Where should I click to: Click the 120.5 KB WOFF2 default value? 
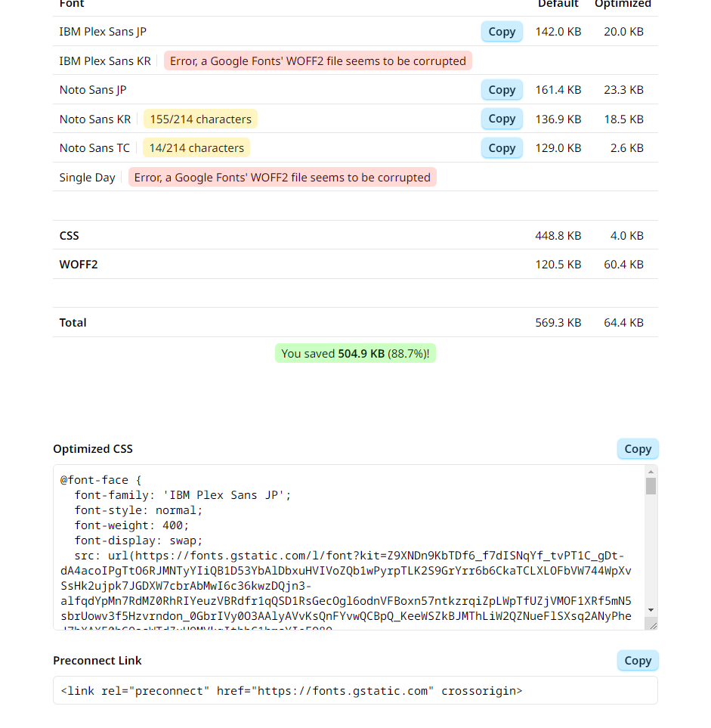(x=558, y=265)
